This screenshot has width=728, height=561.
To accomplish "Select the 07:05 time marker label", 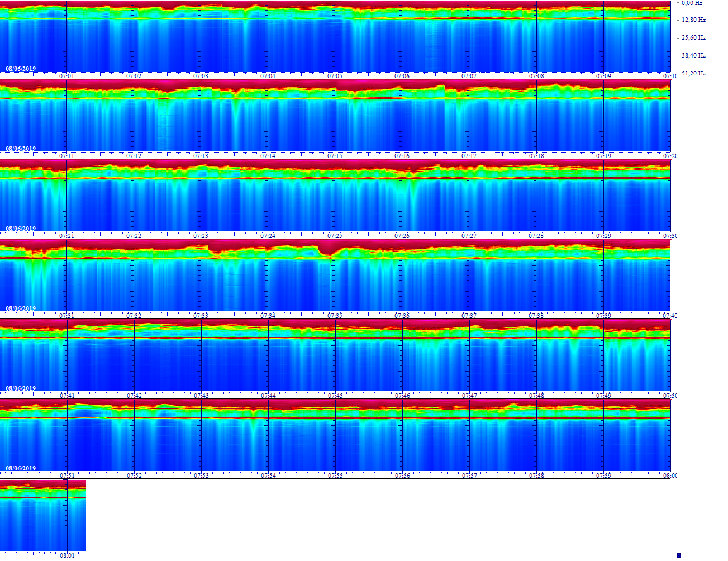I will (335, 76).
